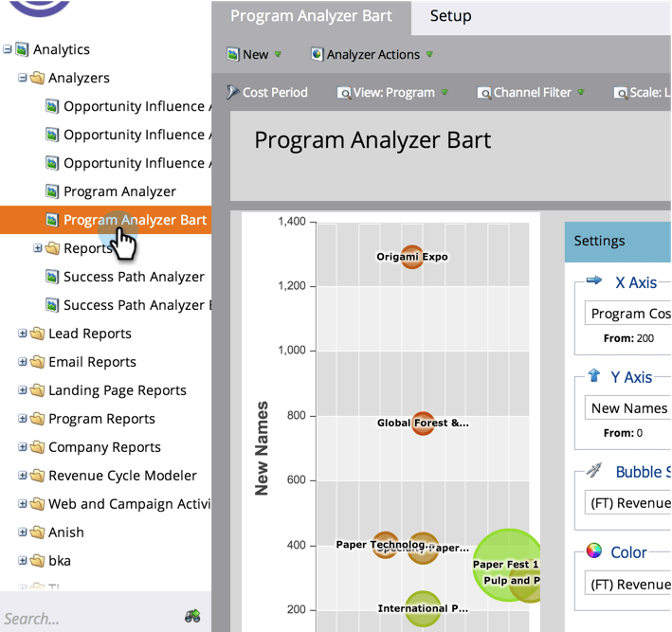This screenshot has height=632, width=672.
Task: Click the Email Reports folder icon
Action: (x=37, y=362)
